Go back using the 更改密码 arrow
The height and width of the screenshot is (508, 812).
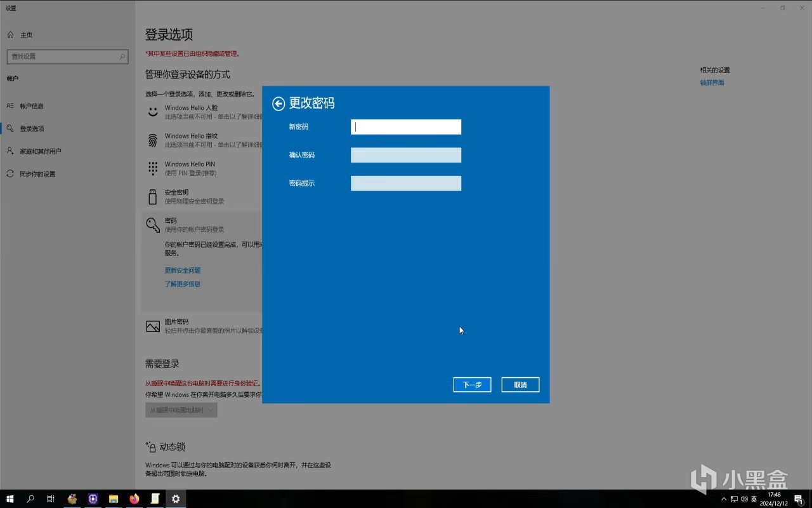pos(278,104)
